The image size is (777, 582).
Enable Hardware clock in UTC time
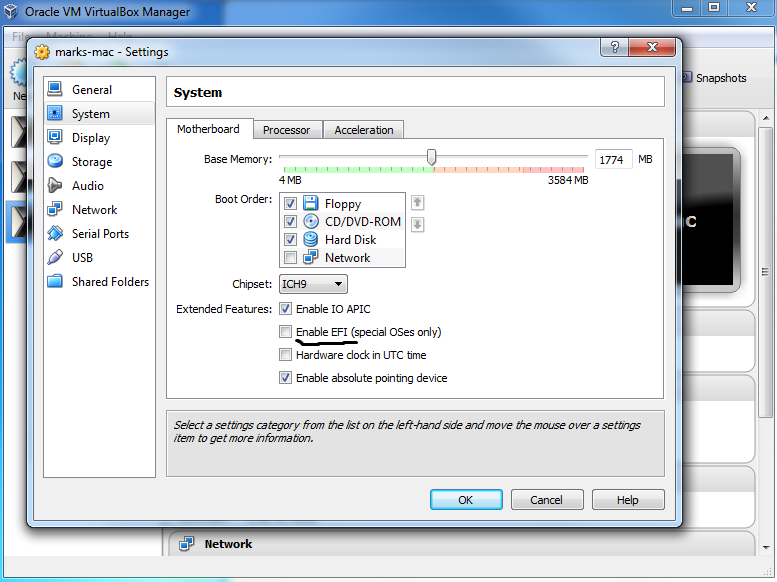285,354
